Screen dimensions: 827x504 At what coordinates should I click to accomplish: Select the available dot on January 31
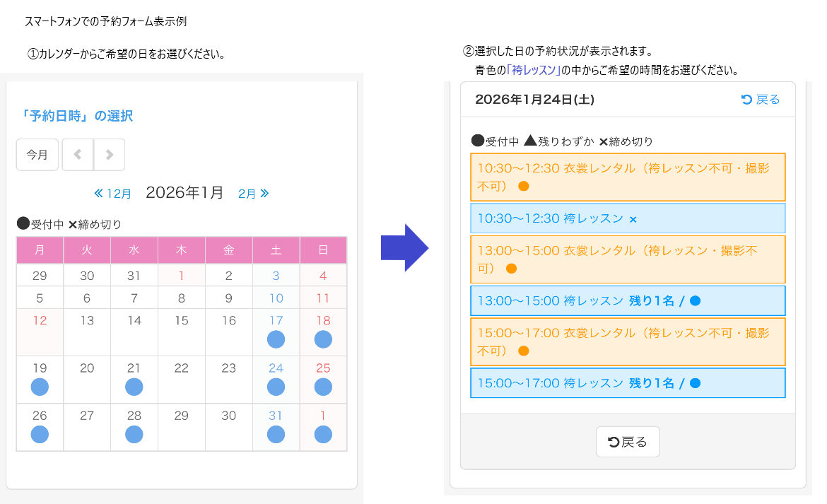click(x=276, y=435)
